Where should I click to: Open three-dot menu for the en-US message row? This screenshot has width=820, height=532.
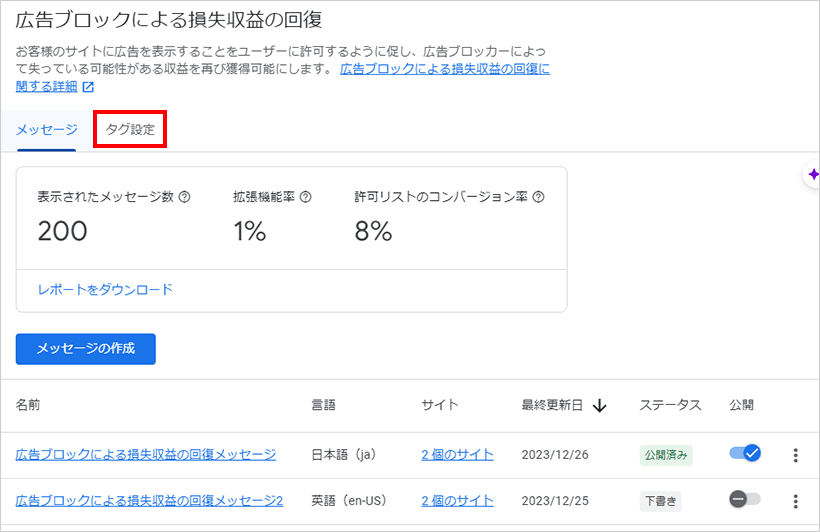tap(795, 501)
